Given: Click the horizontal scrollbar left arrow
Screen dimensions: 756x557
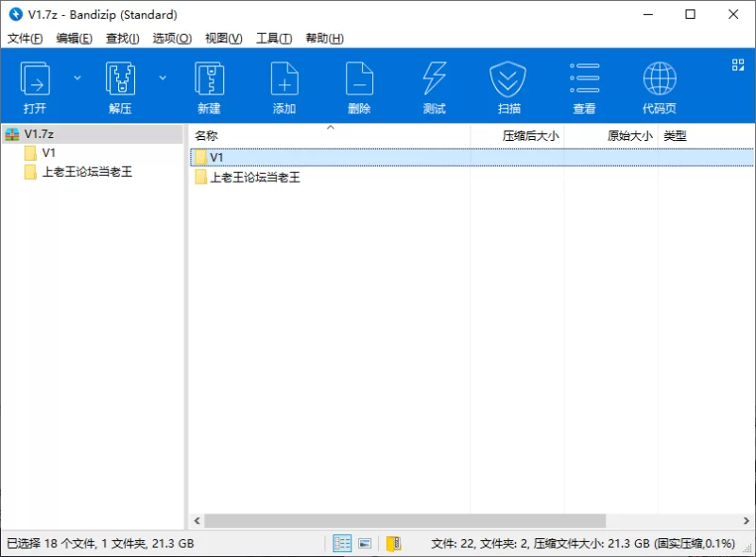Looking at the screenshot, I should [197, 521].
